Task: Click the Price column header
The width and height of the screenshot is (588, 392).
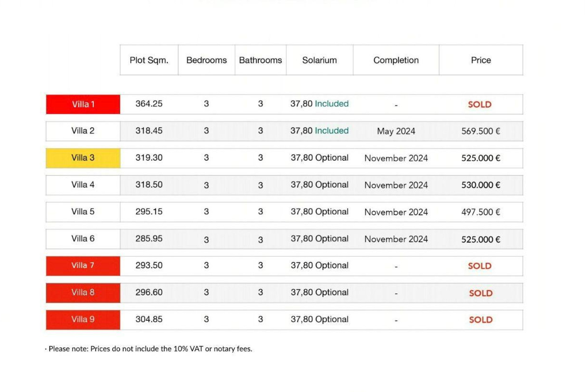Action: [x=481, y=60]
